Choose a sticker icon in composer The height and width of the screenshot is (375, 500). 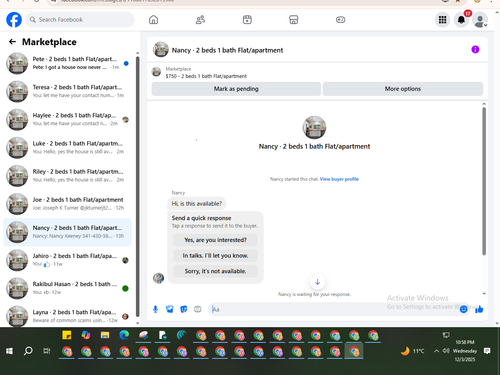[x=184, y=309]
